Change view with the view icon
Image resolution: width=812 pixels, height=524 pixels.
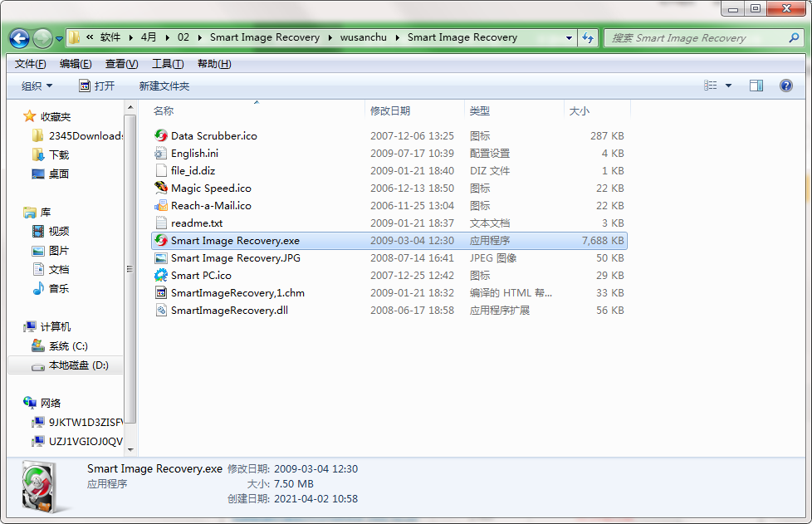pos(711,86)
